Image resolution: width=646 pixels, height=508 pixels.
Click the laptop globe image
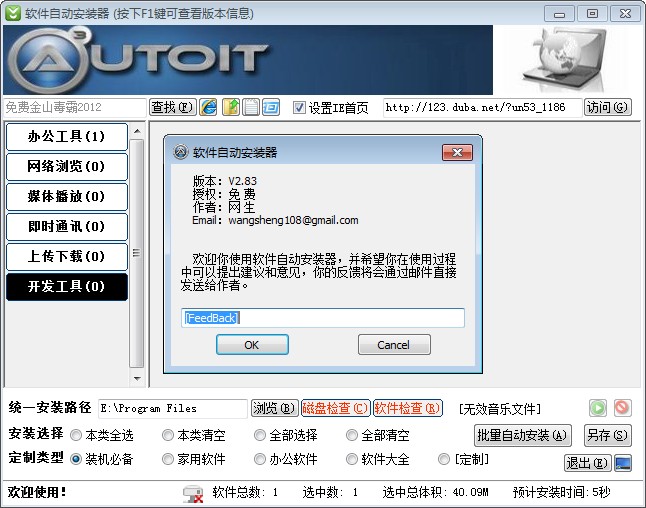click(566, 59)
